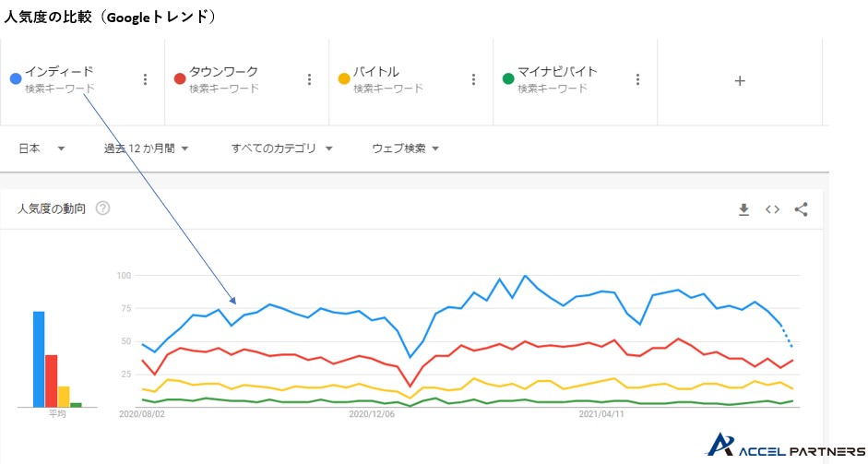Open options menu for タウンワーク term
This screenshot has width=868, height=464.
pos(309,80)
